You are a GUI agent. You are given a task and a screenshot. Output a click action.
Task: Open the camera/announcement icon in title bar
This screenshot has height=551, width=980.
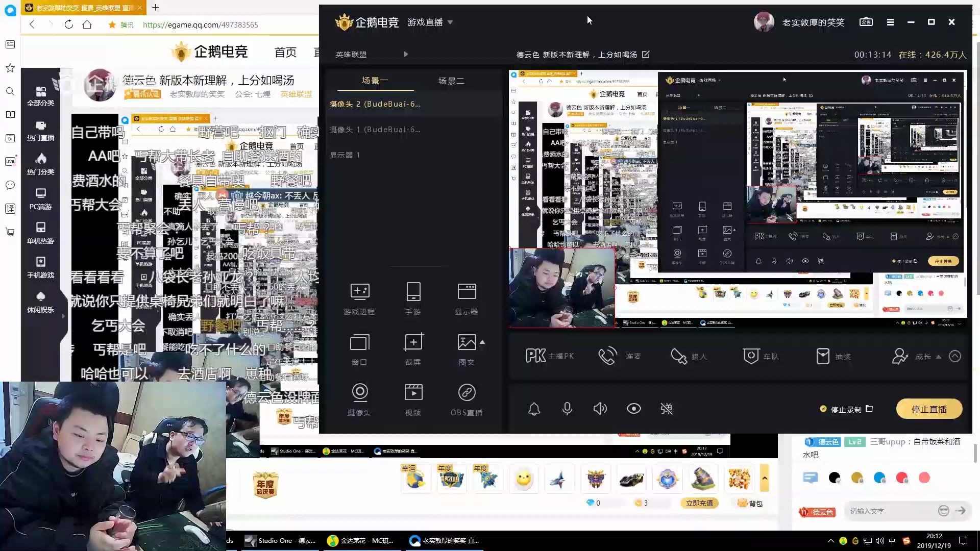(866, 22)
